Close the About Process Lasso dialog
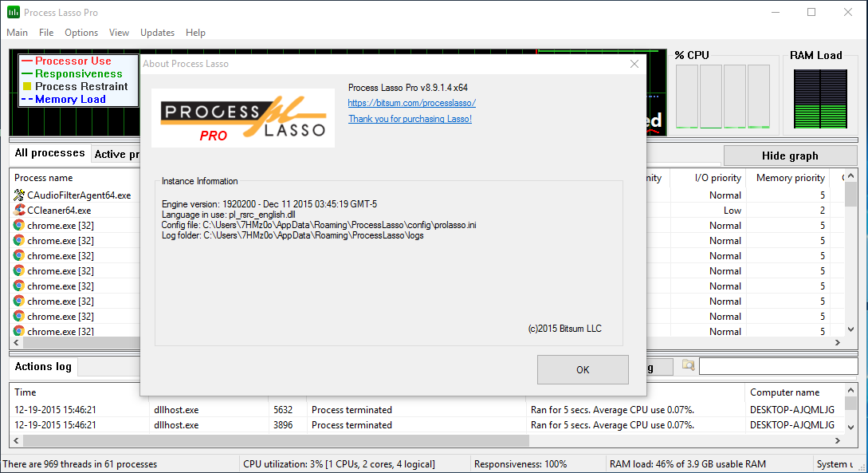 click(634, 64)
